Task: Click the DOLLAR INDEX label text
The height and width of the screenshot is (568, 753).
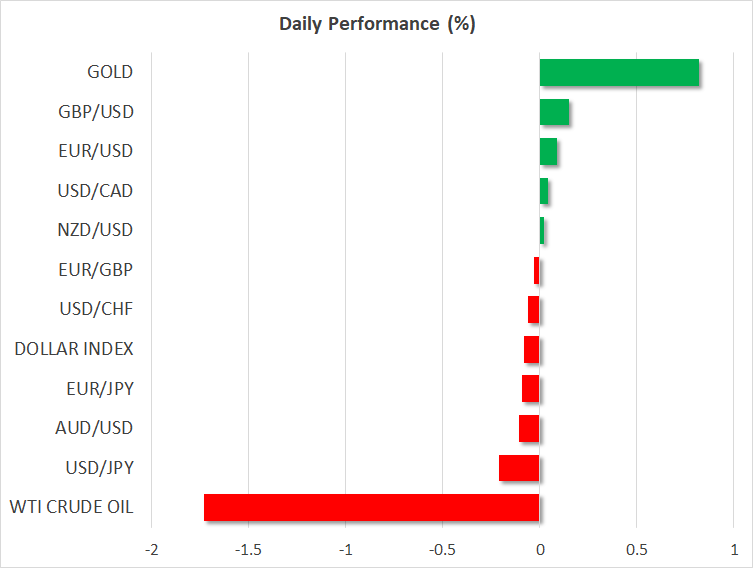Action: (74, 349)
